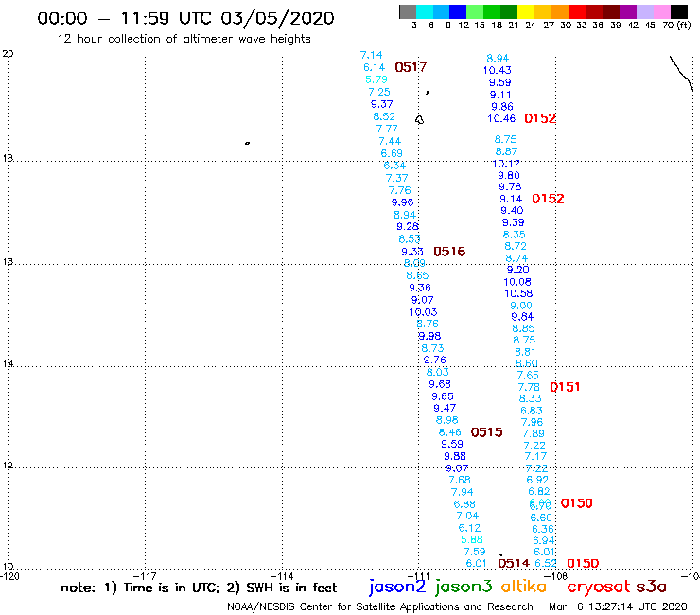Click the gray 3 ft legend swatch
Screen dimensions: 700x615
408,11
